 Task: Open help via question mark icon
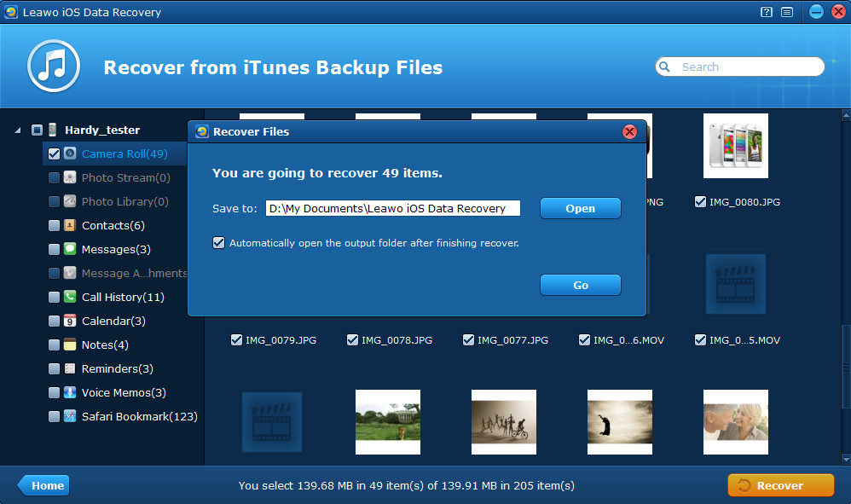[x=767, y=12]
